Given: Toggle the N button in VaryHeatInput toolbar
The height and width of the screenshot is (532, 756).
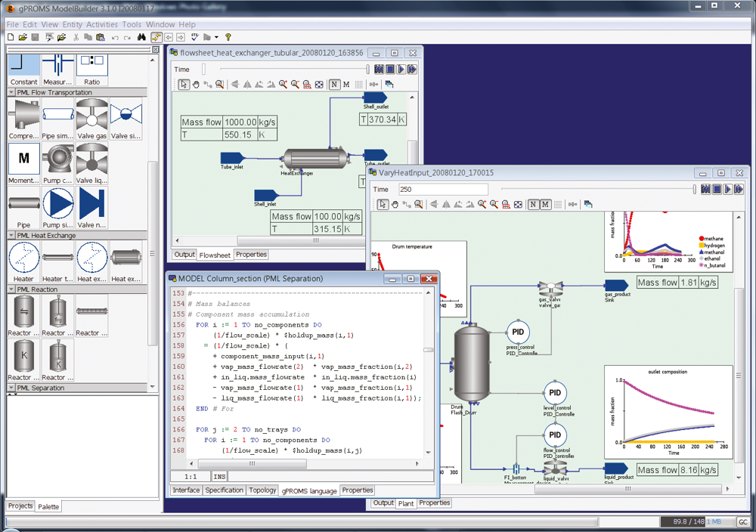Looking at the screenshot, I should (x=533, y=204).
